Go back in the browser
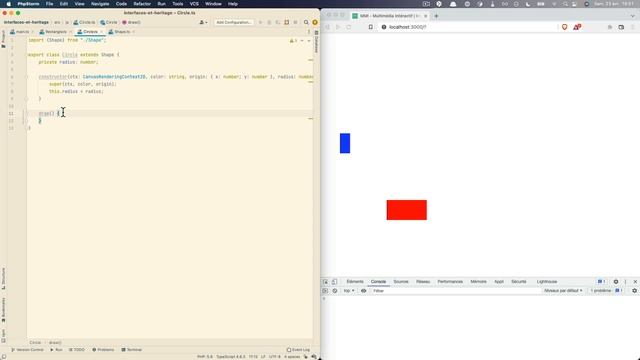Screen dimensions: 640x360 coord(327,27)
